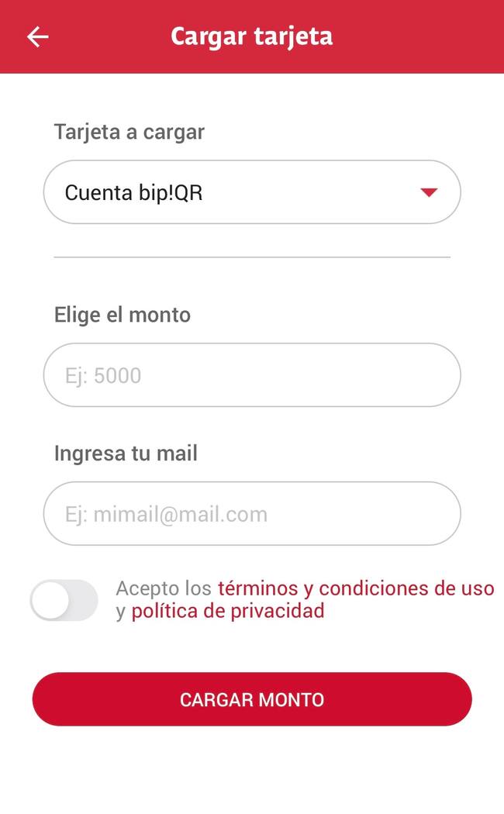Open 'términos y condiciones de uso' link

click(x=355, y=588)
